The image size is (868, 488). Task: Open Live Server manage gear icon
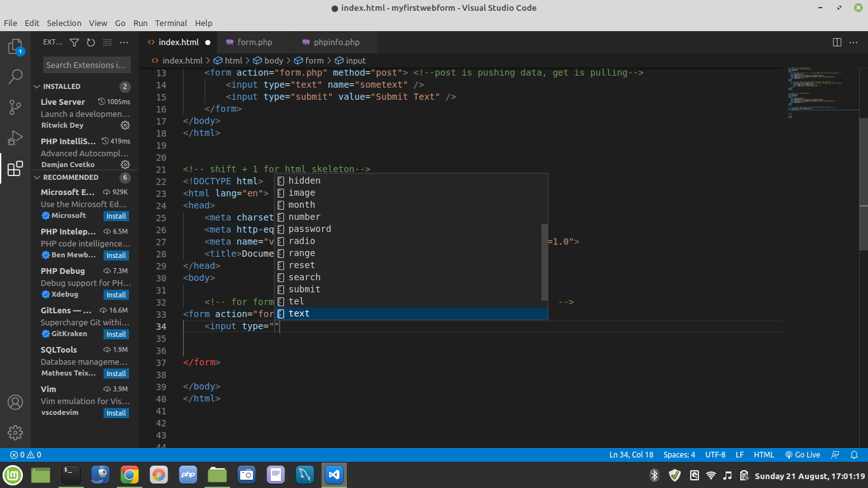[125, 125]
